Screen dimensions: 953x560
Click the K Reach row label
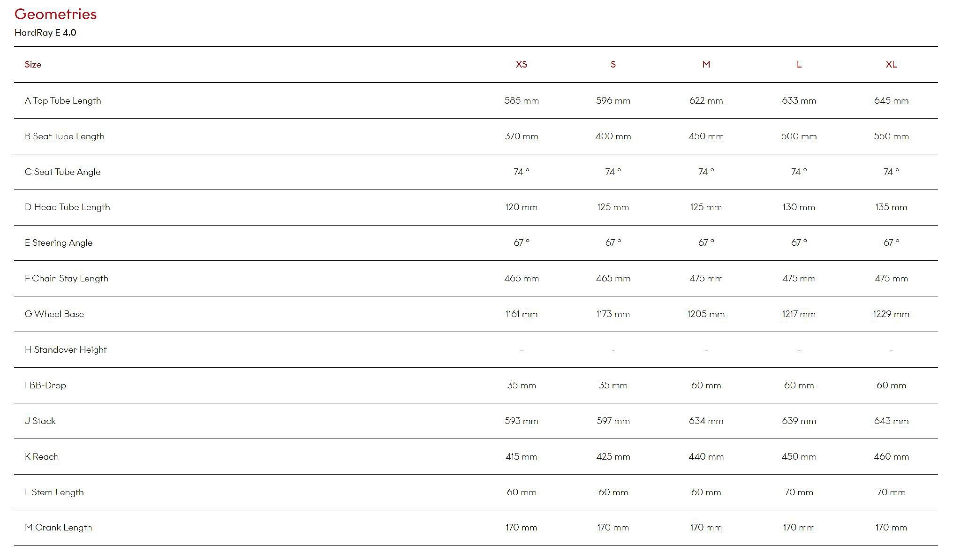[42, 457]
